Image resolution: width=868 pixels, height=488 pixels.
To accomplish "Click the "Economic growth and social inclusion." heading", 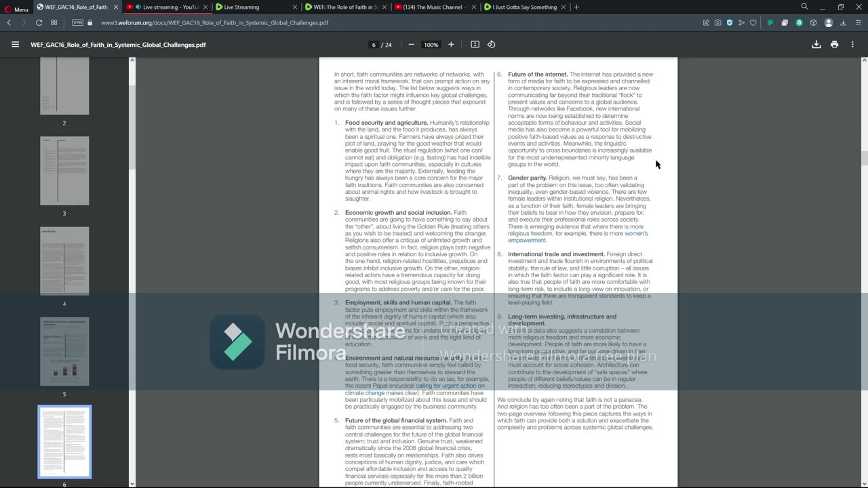I will (x=398, y=213).
